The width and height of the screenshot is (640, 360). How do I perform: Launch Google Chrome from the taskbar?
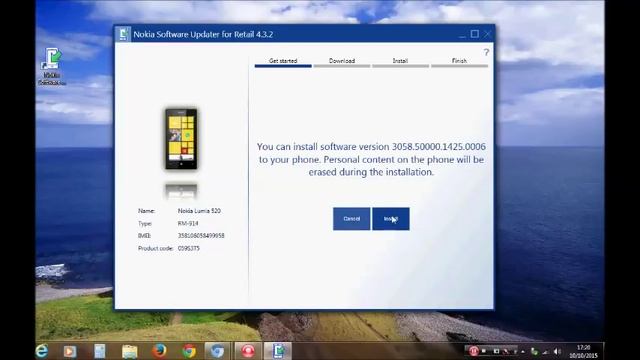pyautogui.click(x=189, y=351)
